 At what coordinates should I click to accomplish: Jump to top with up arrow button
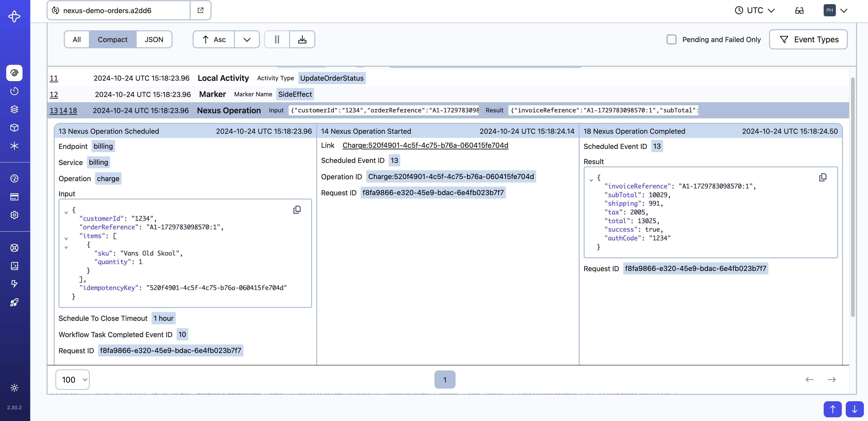click(x=833, y=410)
